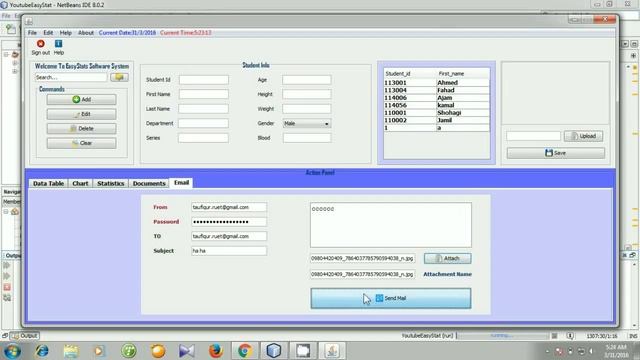Click the upload path field beside Upload
The width and height of the screenshot is (640, 360).
coord(533,136)
